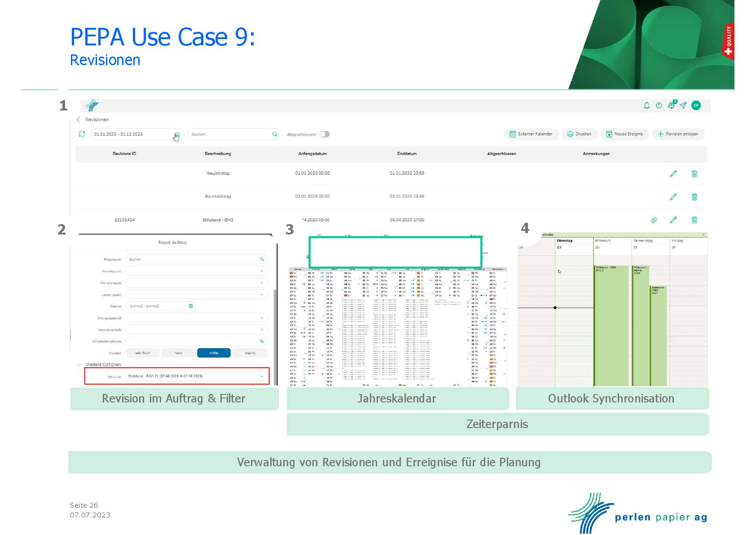Select Dienstag 27 column header in calendar
756x535 pixels.
coord(574,243)
